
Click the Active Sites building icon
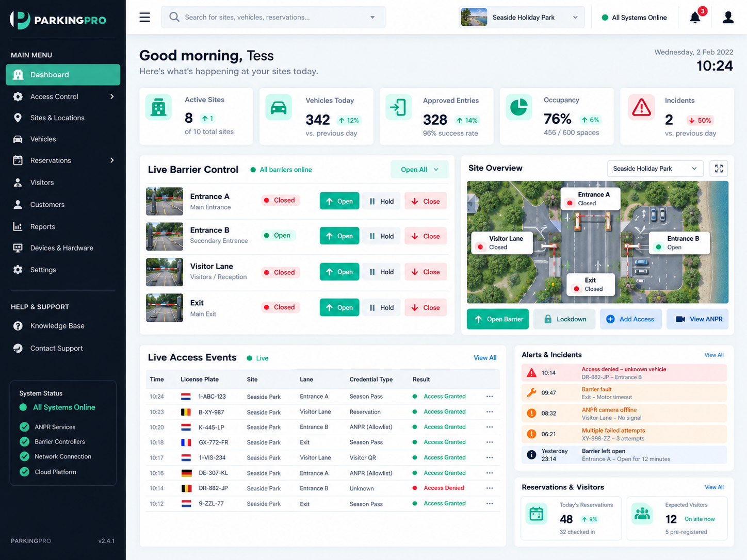click(x=158, y=107)
